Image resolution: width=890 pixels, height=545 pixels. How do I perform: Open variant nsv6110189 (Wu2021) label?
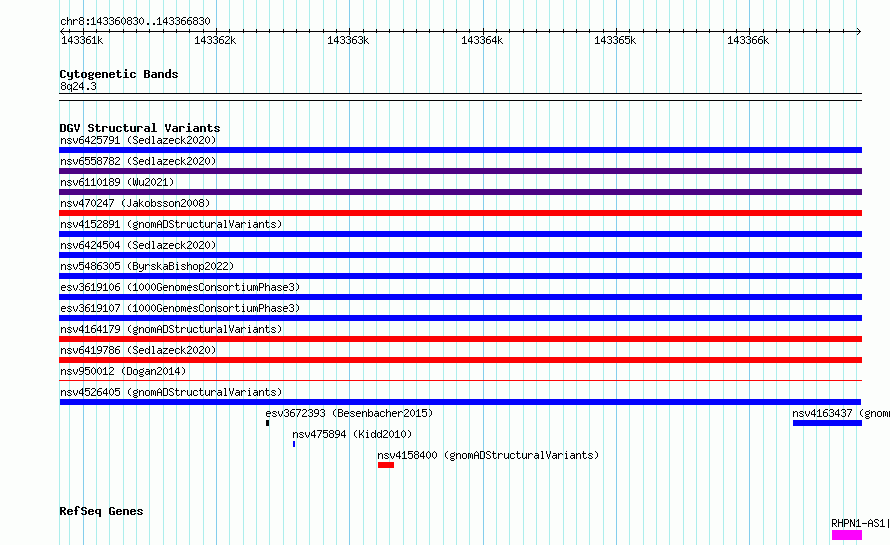117,182
